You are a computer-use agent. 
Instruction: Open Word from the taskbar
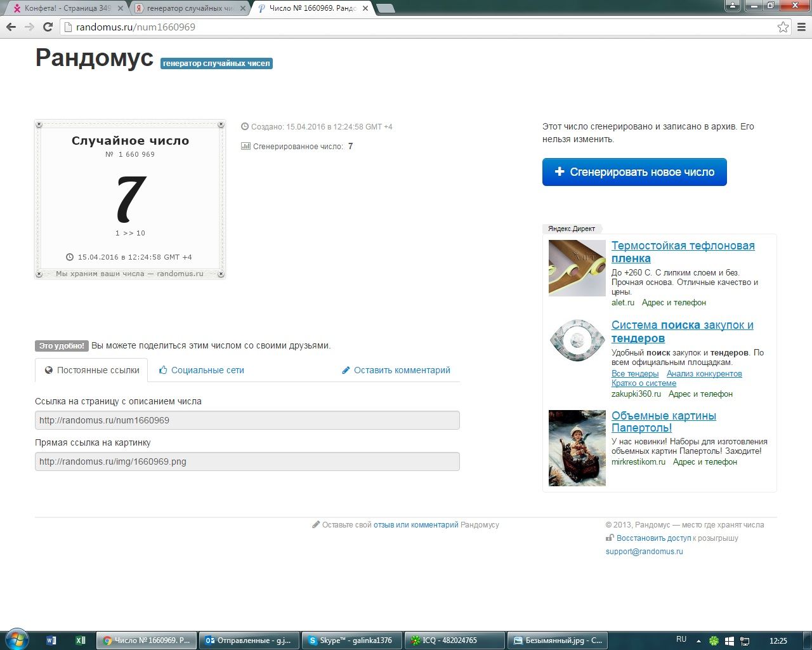[x=51, y=640]
